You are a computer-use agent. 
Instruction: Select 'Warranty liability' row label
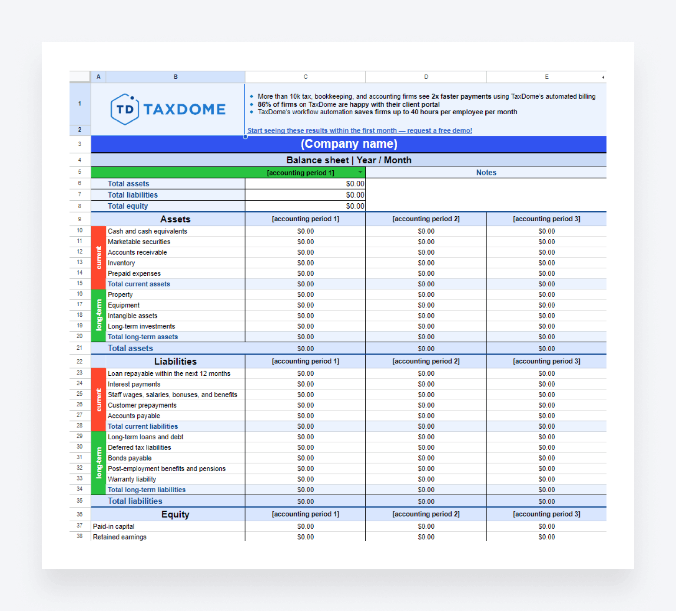pos(132,479)
